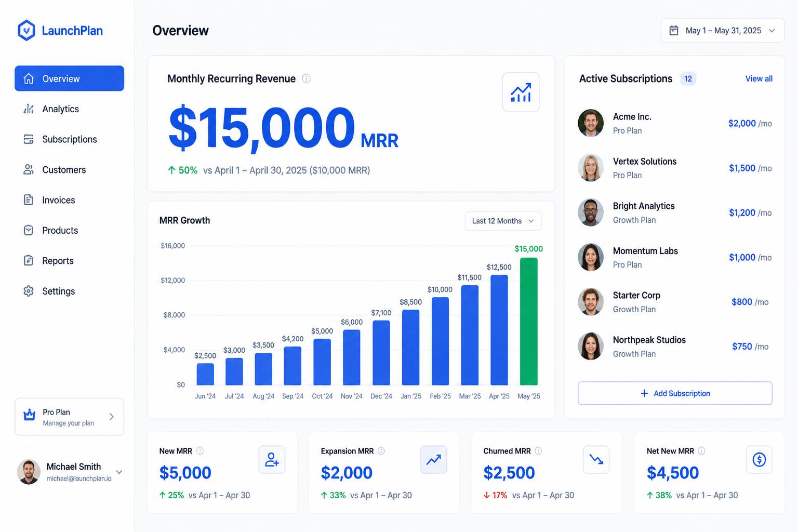Click Vertex Solutions avatar thumbnail
This screenshot has height=532, width=798.
tap(591, 168)
